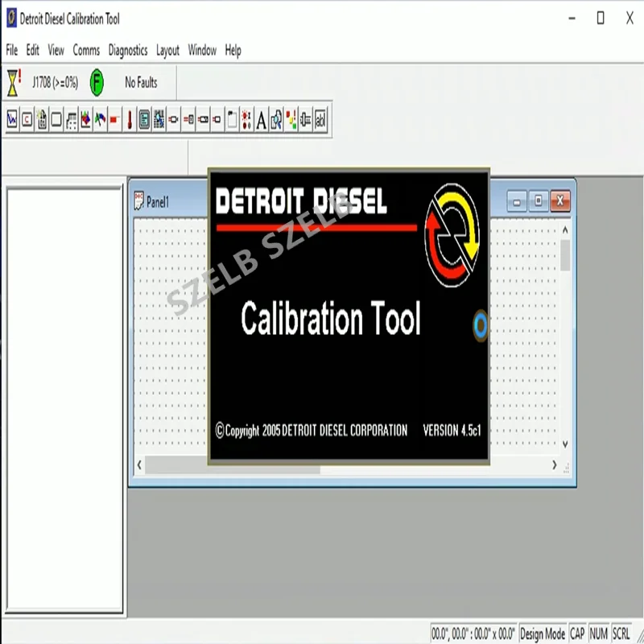Screen dimensions: 644x644
Task: Insert the colored 3D chart control
Action: pos(85,119)
